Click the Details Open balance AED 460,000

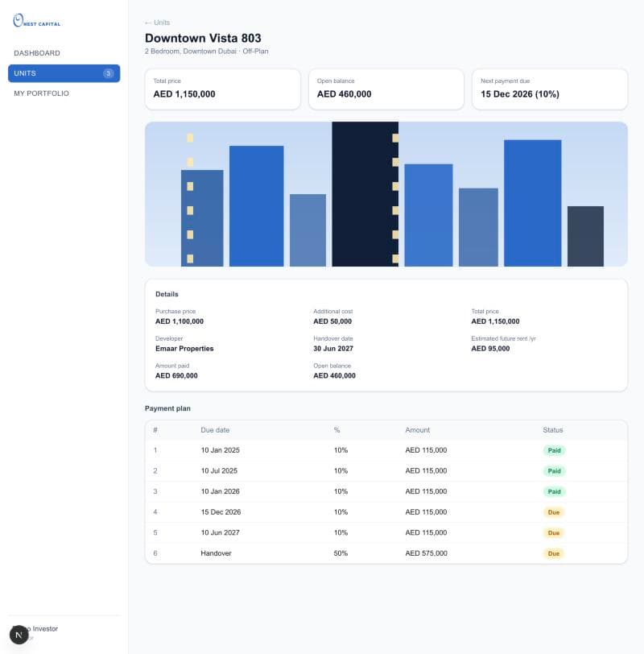coord(334,376)
